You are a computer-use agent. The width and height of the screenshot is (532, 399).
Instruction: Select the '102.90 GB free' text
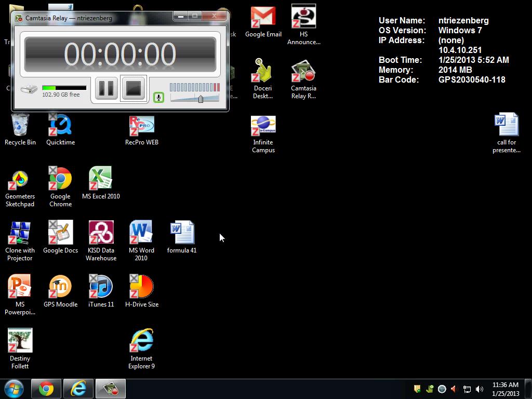pos(61,95)
